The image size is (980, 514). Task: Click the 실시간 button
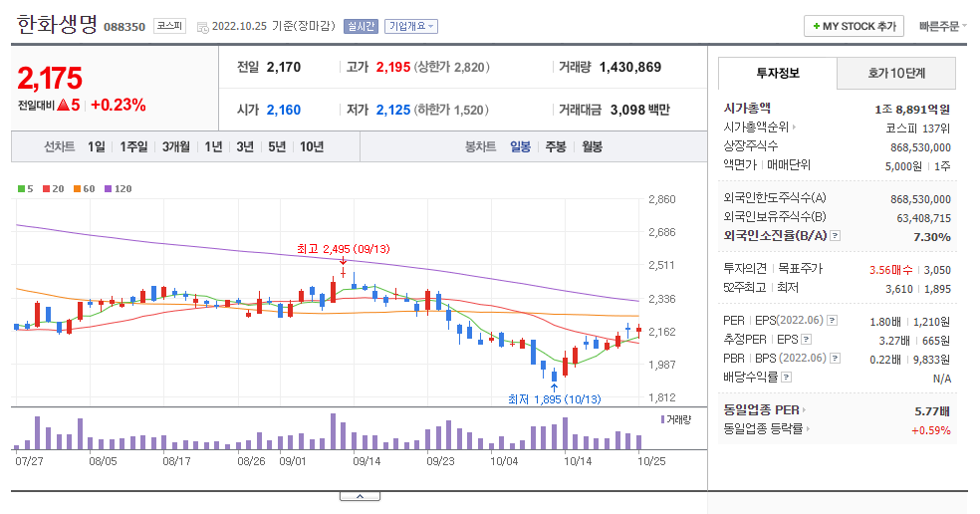[361, 26]
